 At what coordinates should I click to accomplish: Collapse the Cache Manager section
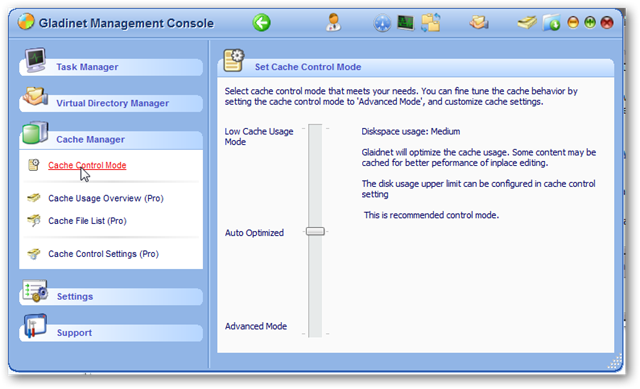[x=111, y=140]
